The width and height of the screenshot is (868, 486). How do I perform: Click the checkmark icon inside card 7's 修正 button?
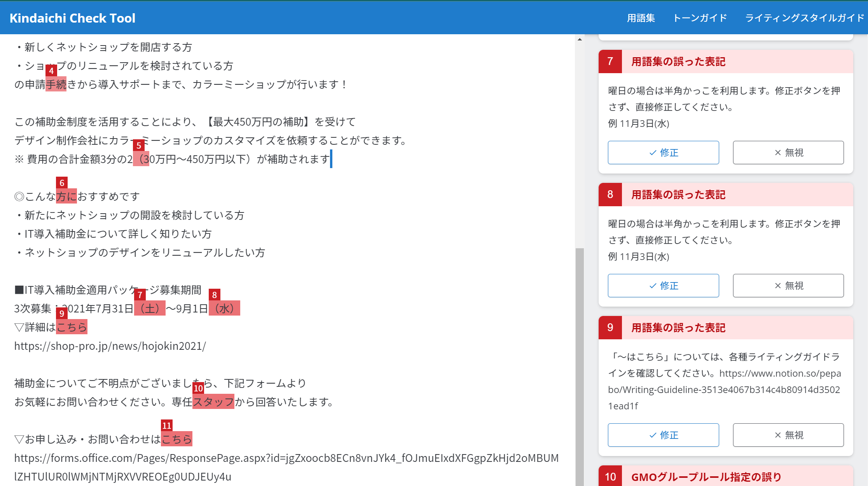(653, 153)
